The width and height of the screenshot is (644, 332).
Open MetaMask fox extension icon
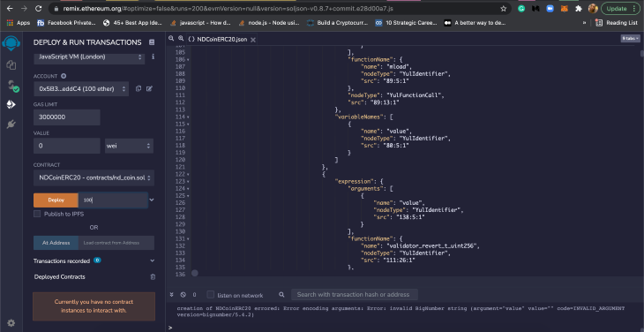click(x=565, y=8)
